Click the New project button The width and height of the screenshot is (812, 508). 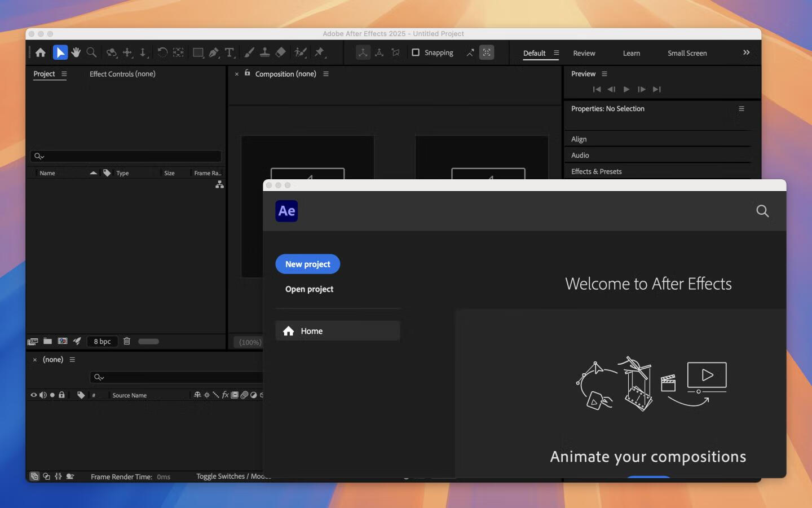pyautogui.click(x=307, y=264)
